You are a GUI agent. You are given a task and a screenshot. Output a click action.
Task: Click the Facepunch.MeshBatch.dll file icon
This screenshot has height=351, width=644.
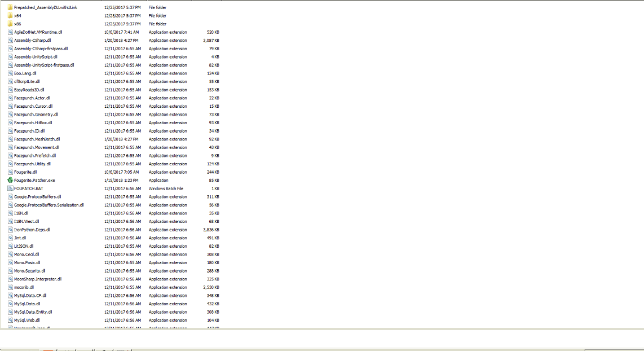[10, 139]
